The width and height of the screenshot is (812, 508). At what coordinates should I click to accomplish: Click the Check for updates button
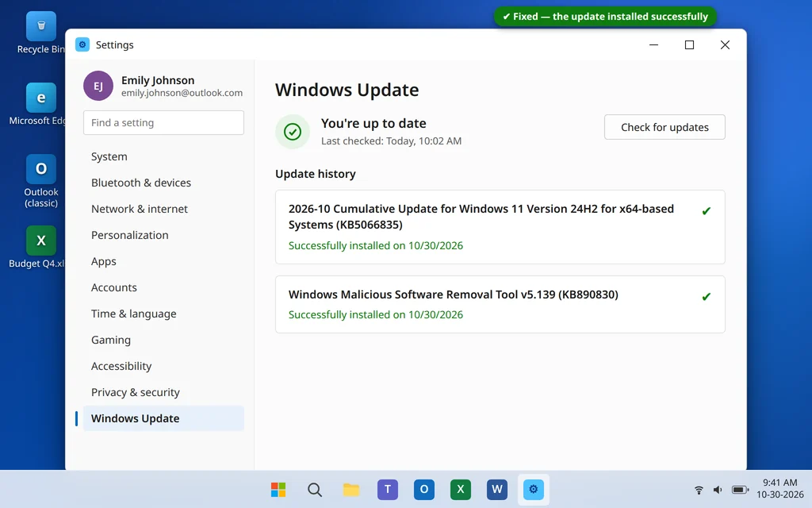pyautogui.click(x=665, y=127)
